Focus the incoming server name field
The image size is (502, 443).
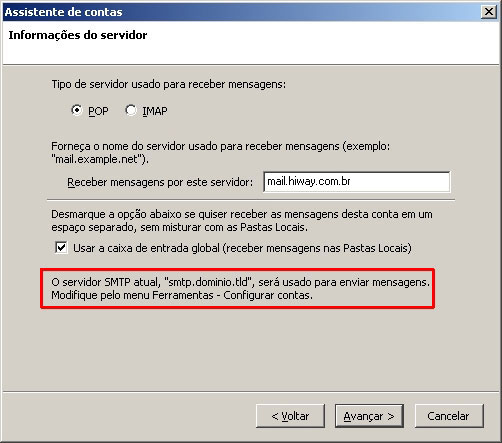coord(357,182)
